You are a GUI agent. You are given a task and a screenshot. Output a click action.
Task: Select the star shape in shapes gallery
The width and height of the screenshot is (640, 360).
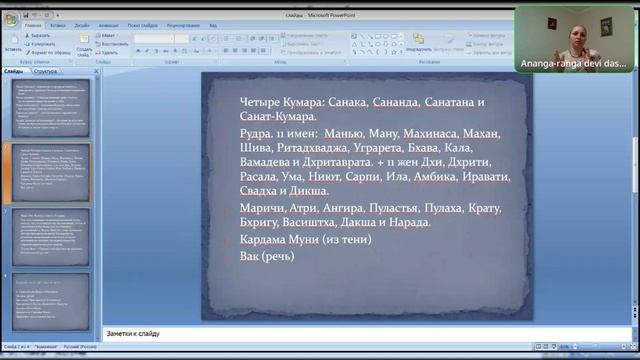pos(394,52)
